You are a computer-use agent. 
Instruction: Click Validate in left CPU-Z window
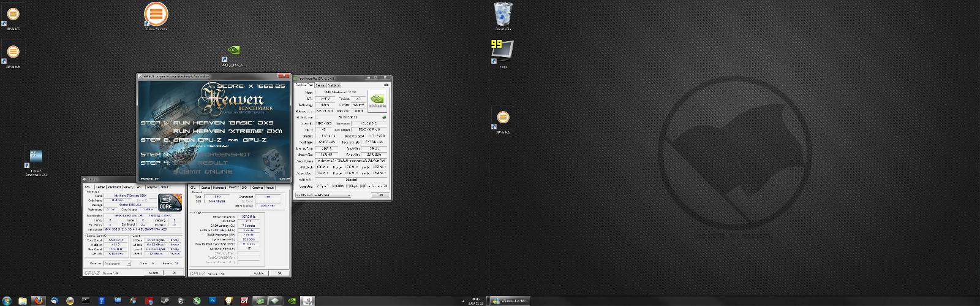tap(154, 273)
